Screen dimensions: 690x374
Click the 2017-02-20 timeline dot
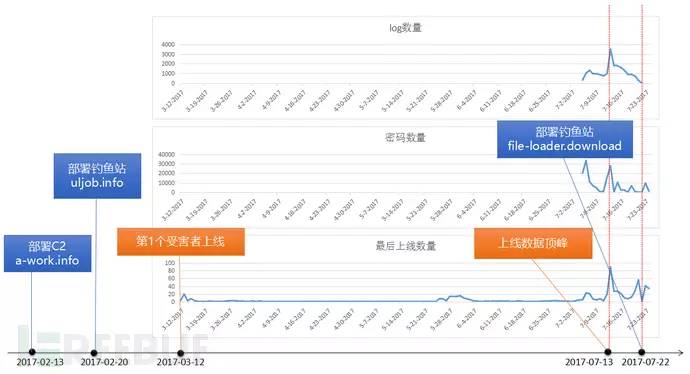coord(94,352)
